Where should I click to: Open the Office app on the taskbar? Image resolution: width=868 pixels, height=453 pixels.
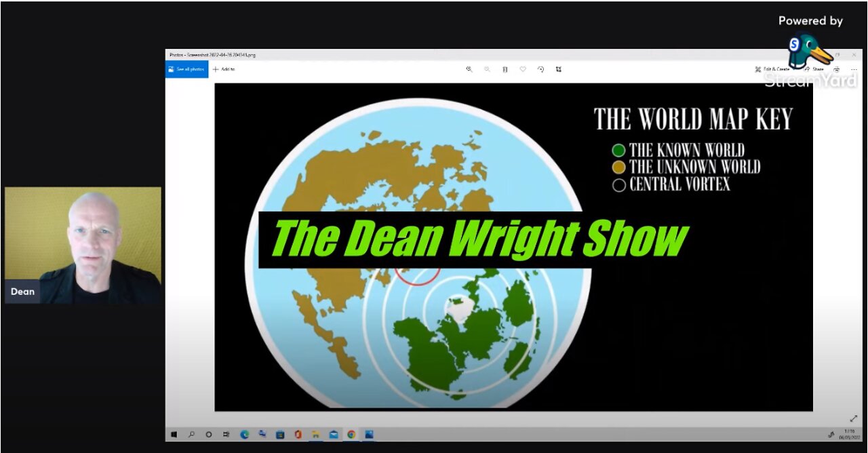click(298, 435)
